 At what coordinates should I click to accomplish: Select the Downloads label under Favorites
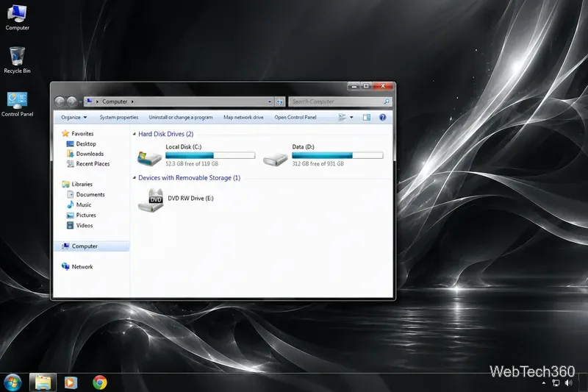pyautogui.click(x=90, y=154)
